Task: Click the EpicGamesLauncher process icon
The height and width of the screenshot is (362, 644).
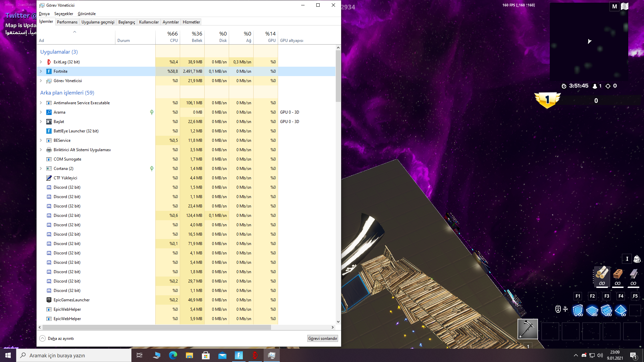Action: (49, 300)
